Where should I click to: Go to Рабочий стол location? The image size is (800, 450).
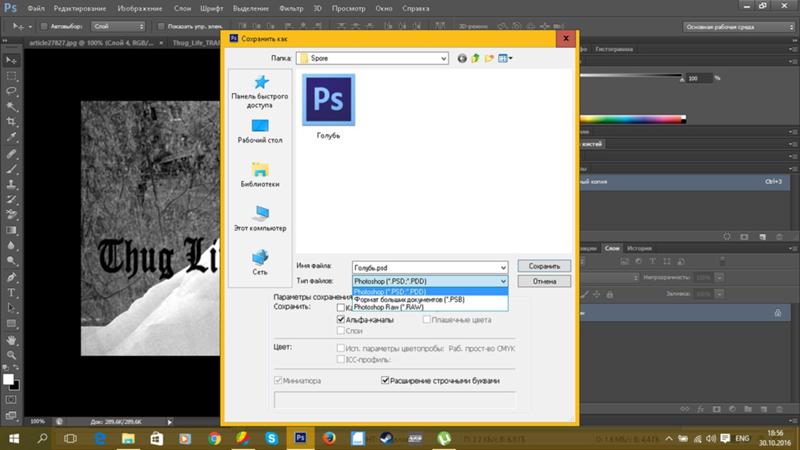point(260,131)
